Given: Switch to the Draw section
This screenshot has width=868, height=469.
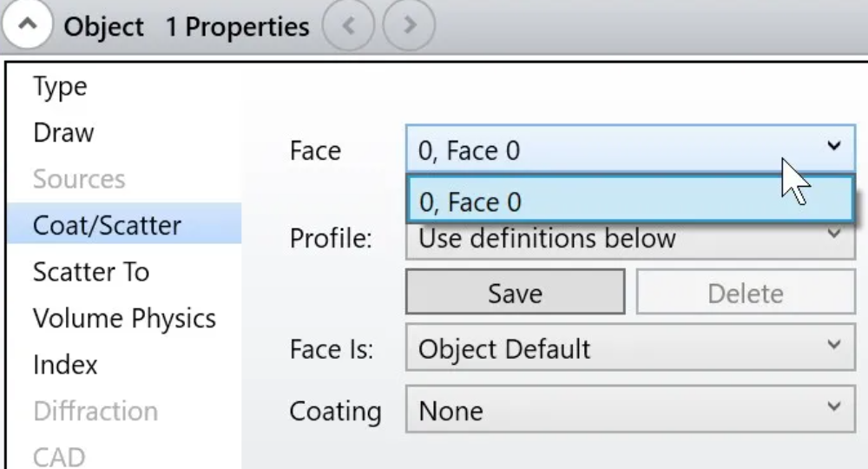Looking at the screenshot, I should [63, 133].
